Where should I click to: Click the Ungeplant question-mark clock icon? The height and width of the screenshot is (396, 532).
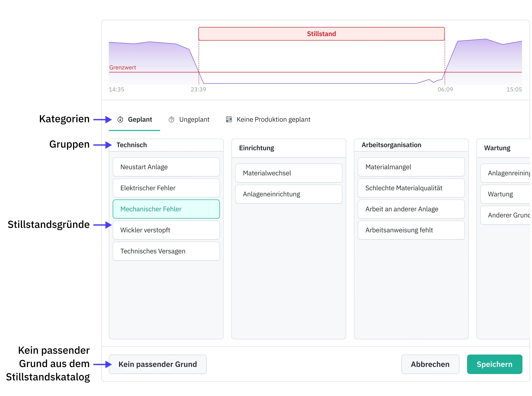pos(171,119)
